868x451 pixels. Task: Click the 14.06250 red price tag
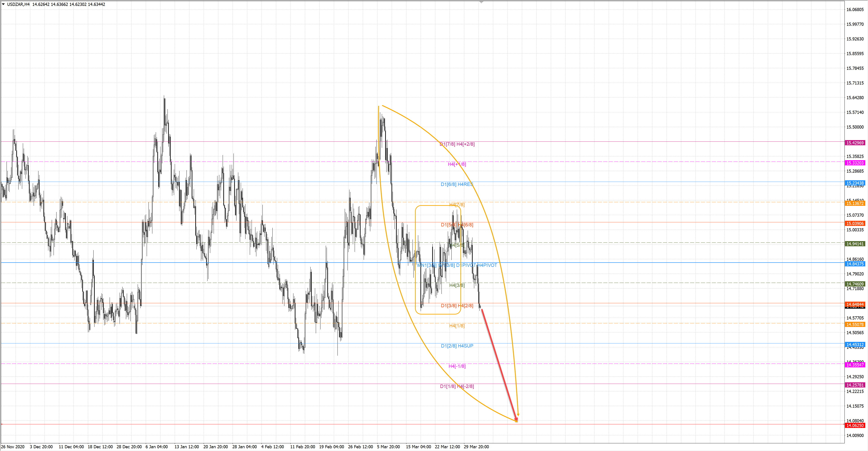pos(855,425)
